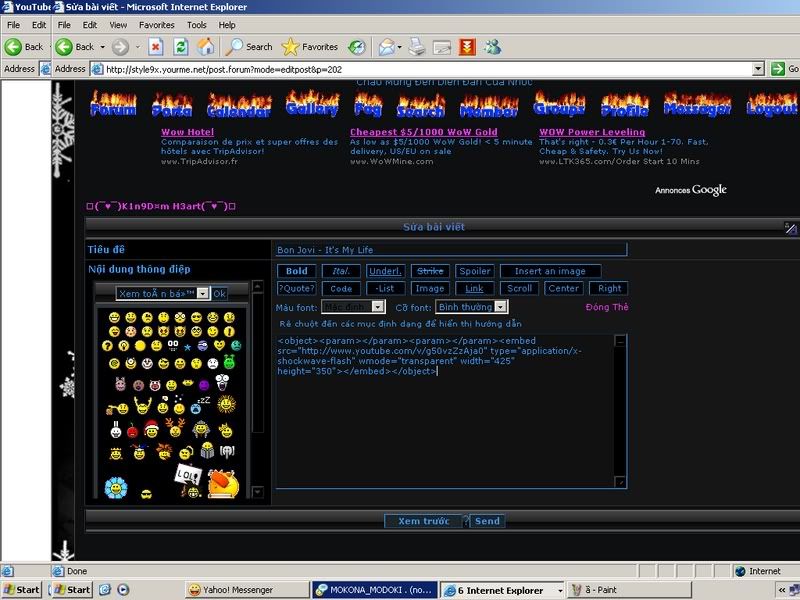Expand the address bar URL dropdown

point(758,68)
